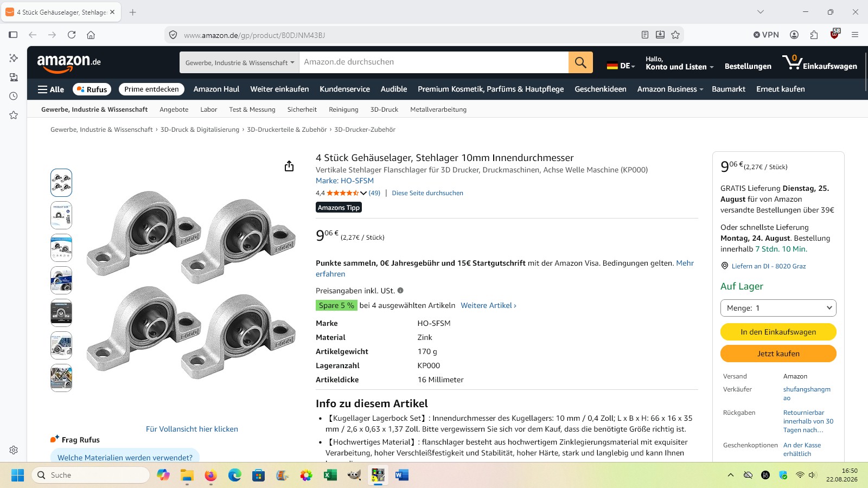This screenshot has height=488, width=868.
Task: Open Amazon Haul in the nav bar
Action: 216,89
